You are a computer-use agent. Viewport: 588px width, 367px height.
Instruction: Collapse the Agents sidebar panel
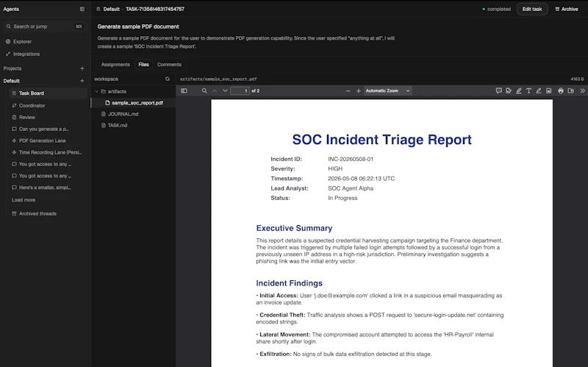pos(82,9)
